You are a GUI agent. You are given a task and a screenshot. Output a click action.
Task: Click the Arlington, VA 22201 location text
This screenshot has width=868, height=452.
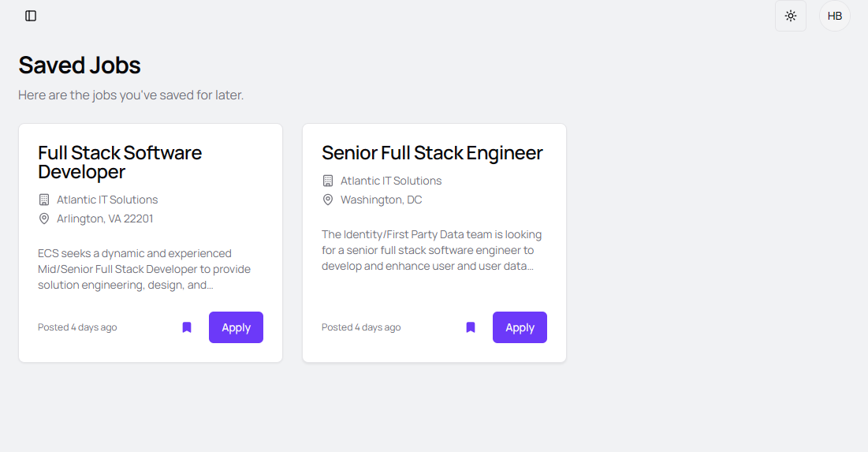[x=105, y=219]
